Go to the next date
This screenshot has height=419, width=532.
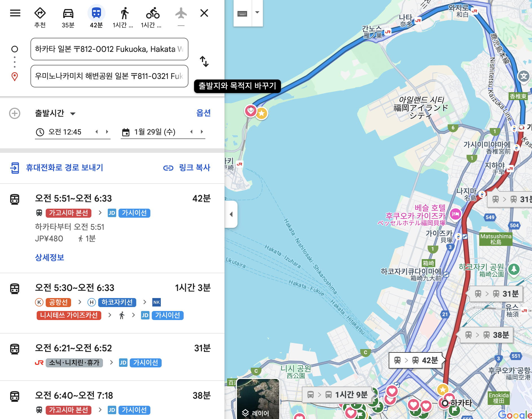click(x=202, y=132)
